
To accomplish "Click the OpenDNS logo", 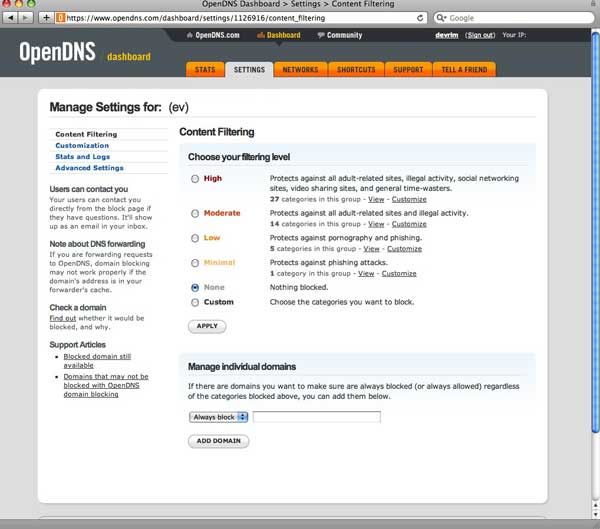I will pyautogui.click(x=57, y=52).
